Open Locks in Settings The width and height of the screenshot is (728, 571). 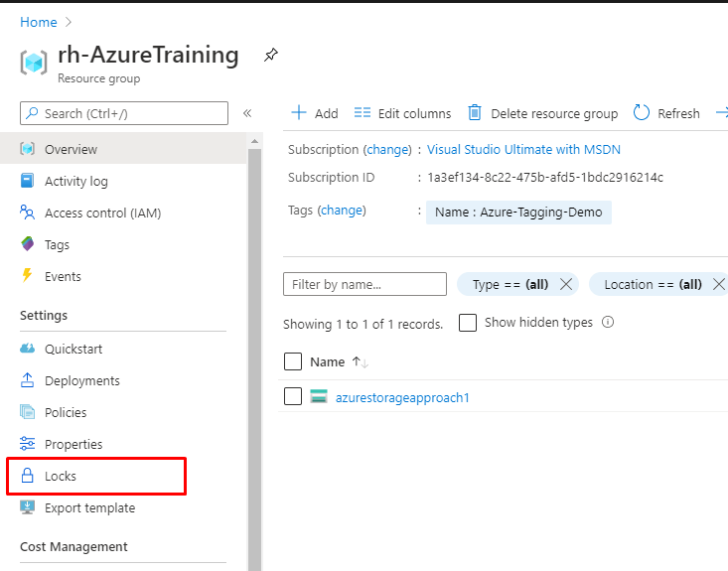tap(96, 477)
